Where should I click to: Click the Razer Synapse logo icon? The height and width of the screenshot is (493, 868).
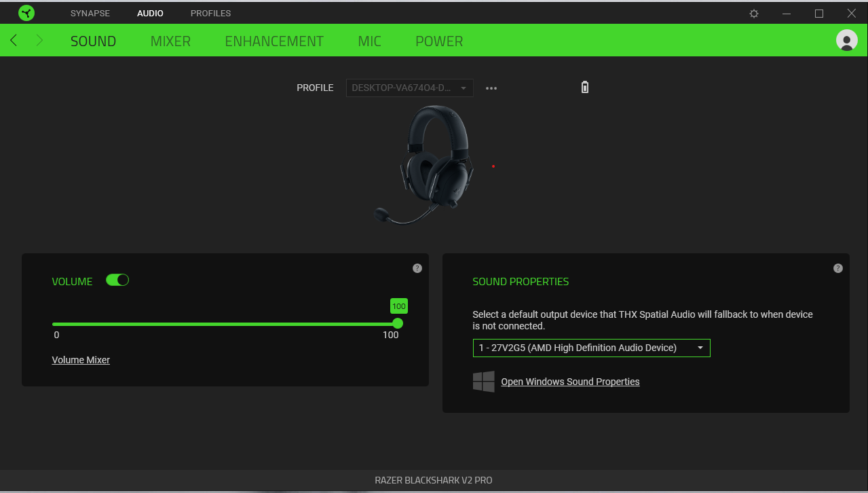26,13
